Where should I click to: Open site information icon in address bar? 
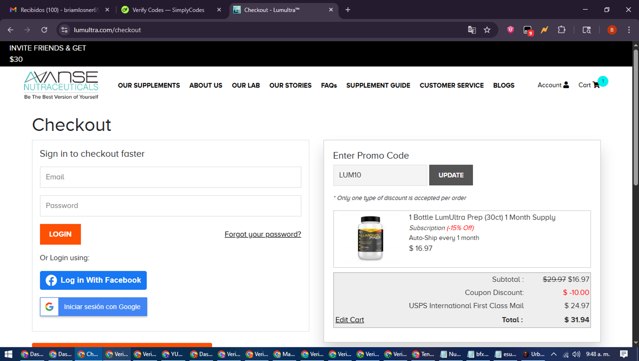point(64,30)
